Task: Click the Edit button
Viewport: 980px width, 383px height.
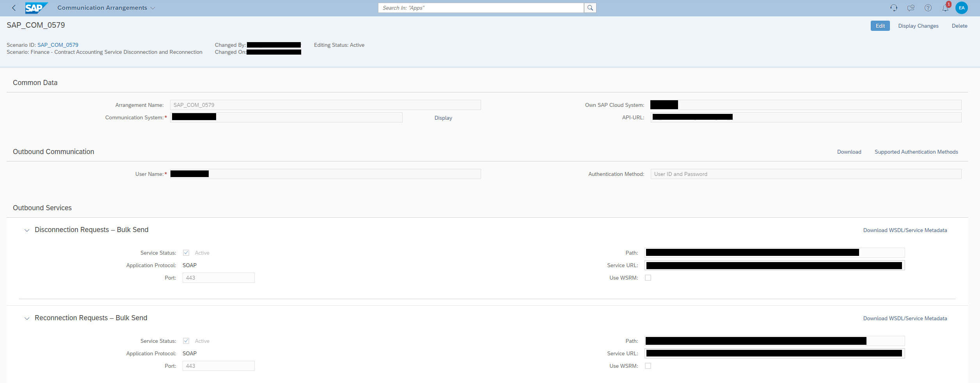Action: click(x=880, y=26)
